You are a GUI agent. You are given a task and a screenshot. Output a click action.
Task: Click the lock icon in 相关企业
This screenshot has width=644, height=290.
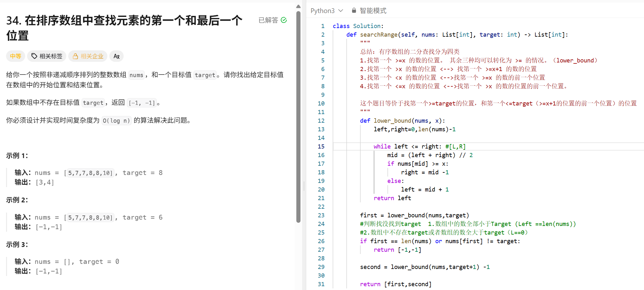[x=76, y=56]
